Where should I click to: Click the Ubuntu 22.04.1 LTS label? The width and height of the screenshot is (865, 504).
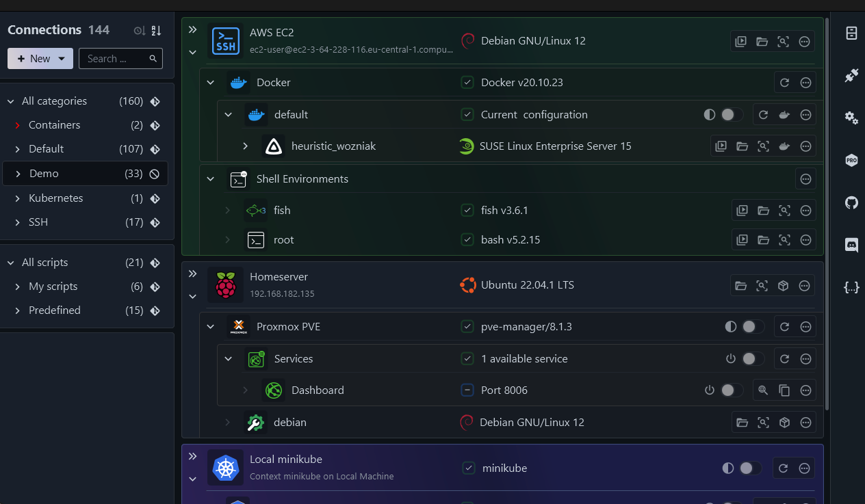point(527,285)
